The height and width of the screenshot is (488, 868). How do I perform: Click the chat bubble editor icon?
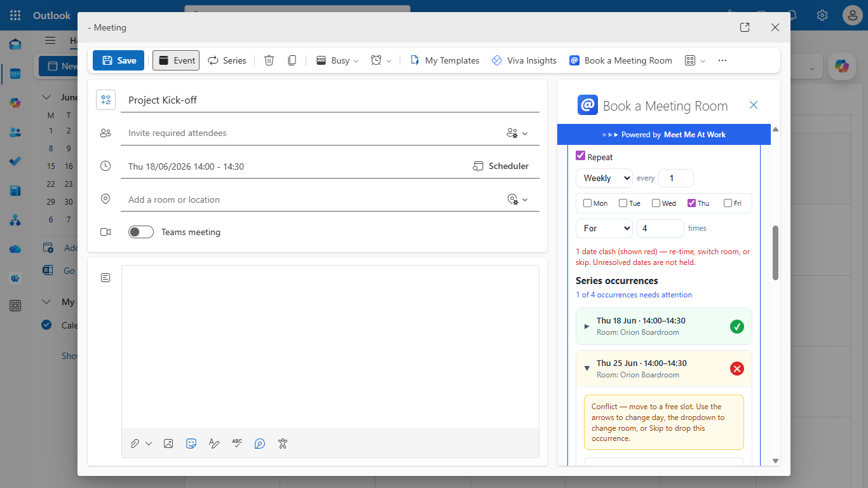(260, 444)
